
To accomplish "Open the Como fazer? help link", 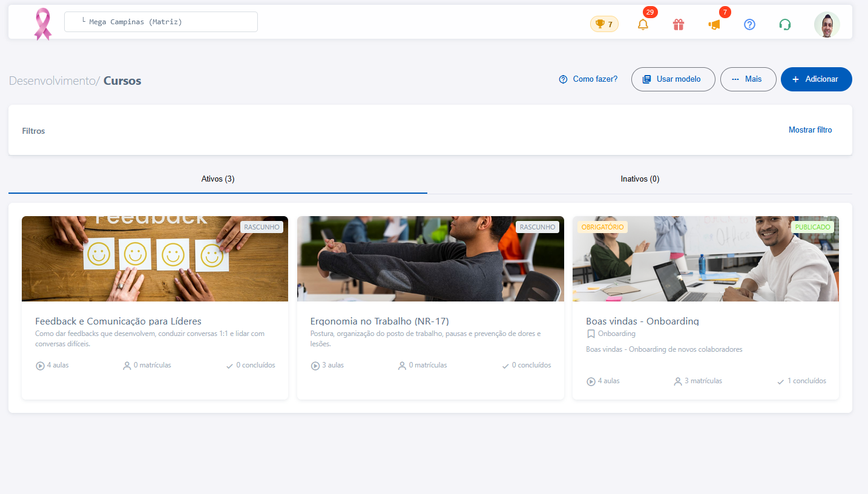I will (588, 79).
